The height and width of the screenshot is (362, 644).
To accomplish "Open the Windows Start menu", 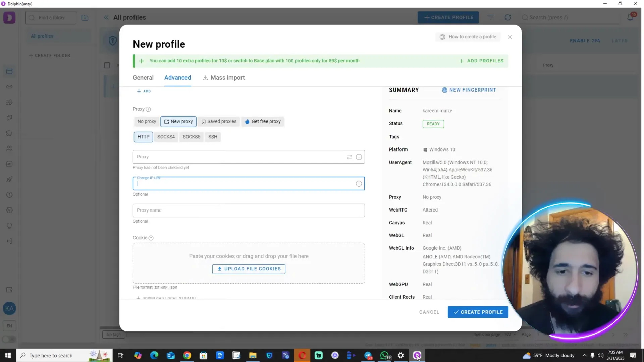I will tap(8, 355).
